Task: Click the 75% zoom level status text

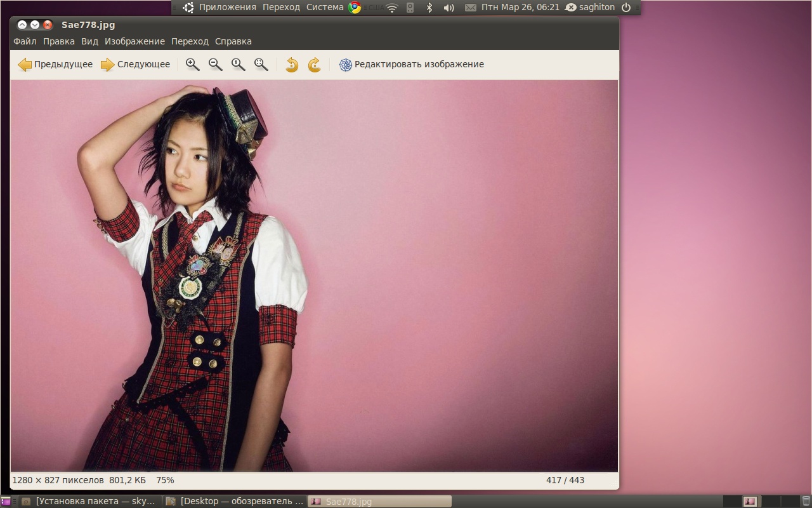Action: [x=165, y=480]
